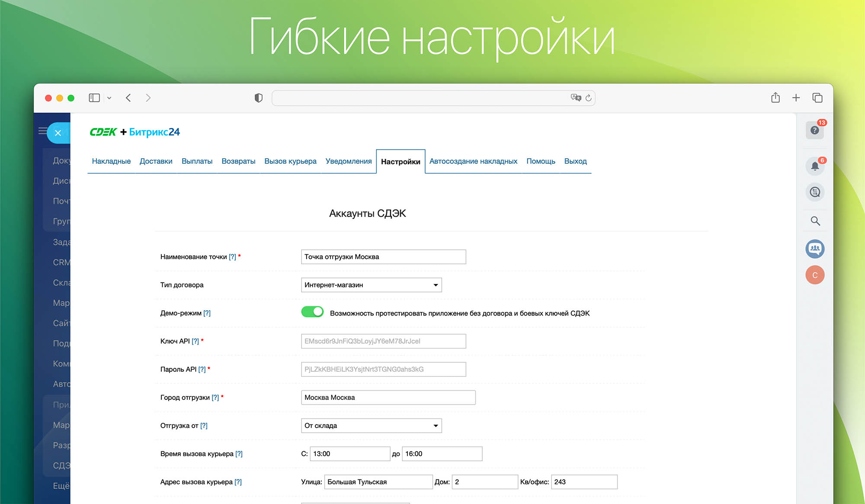
Task: Click the search magnifier in right panel
Action: click(815, 221)
